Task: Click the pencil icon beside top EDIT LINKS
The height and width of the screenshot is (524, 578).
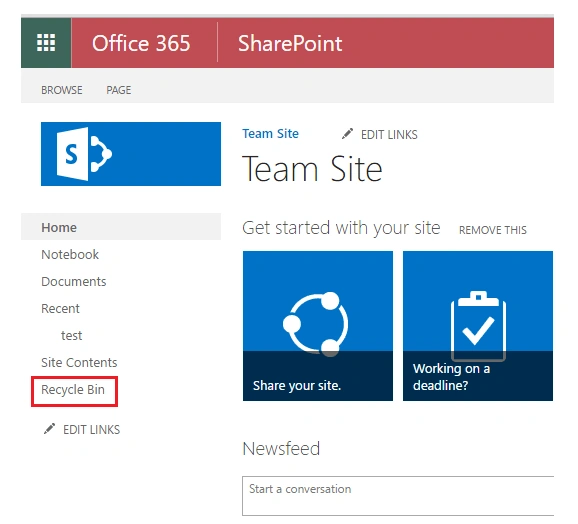Action: click(347, 134)
